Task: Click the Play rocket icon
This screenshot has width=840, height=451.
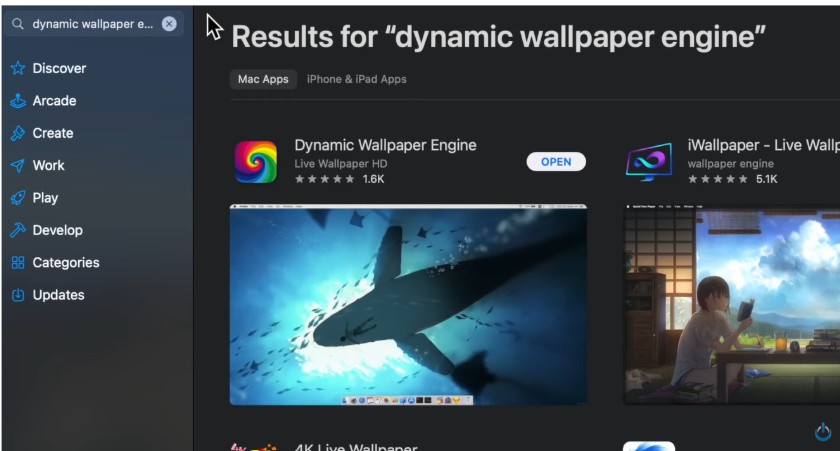Action: click(x=18, y=198)
